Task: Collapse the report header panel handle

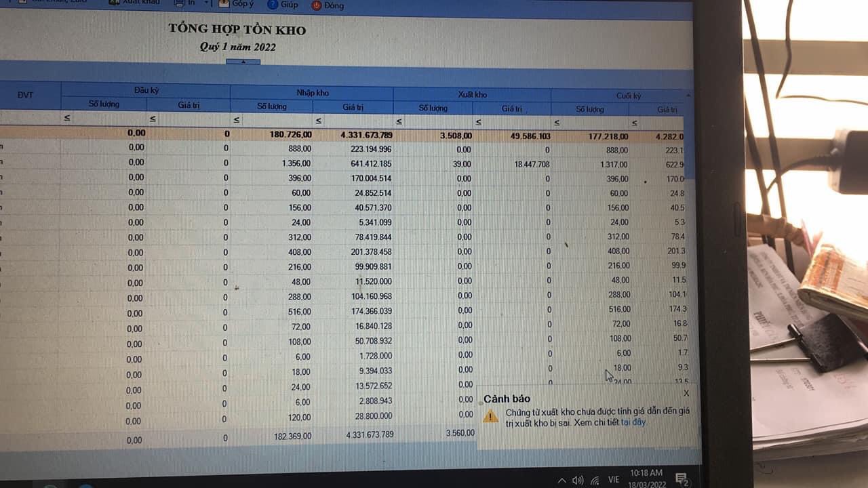Action: [243, 62]
